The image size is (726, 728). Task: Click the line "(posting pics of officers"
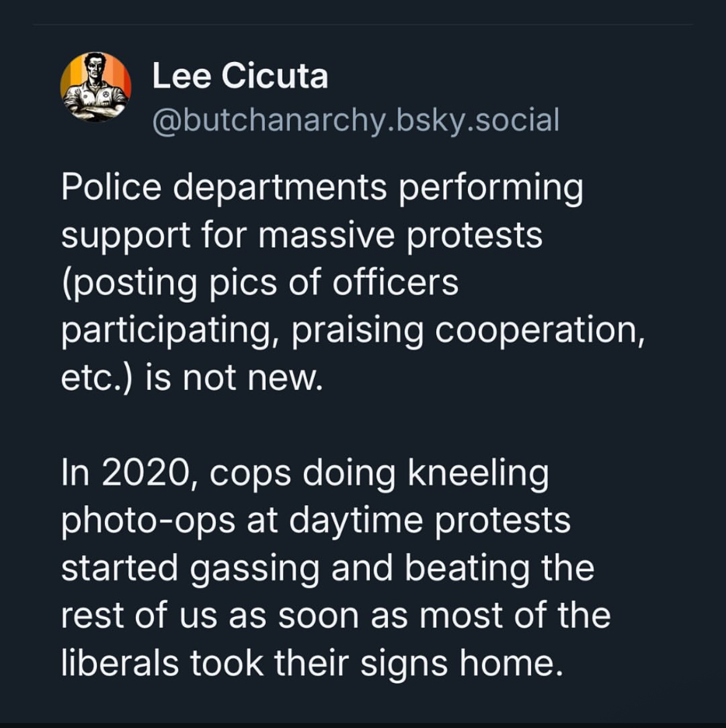[260, 283]
